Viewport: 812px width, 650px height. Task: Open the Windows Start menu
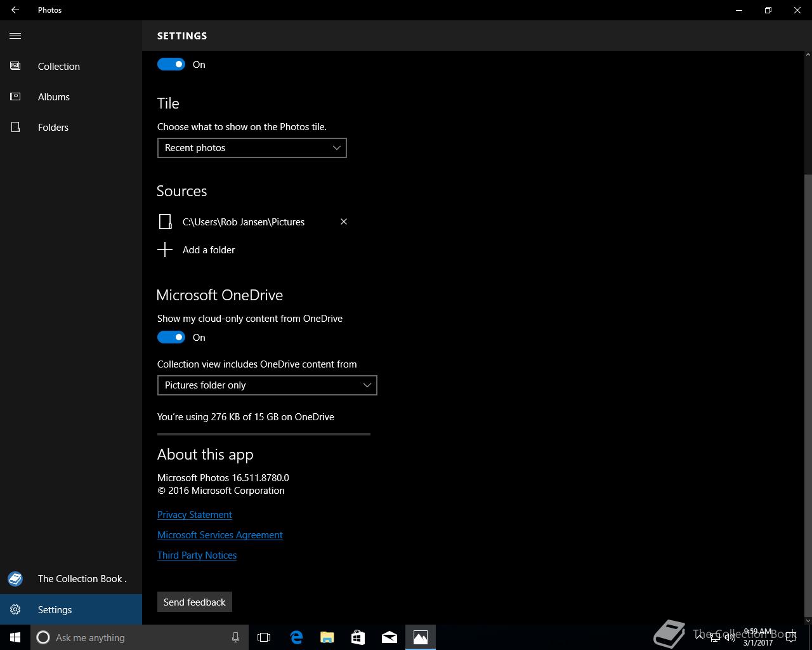pos(15,637)
